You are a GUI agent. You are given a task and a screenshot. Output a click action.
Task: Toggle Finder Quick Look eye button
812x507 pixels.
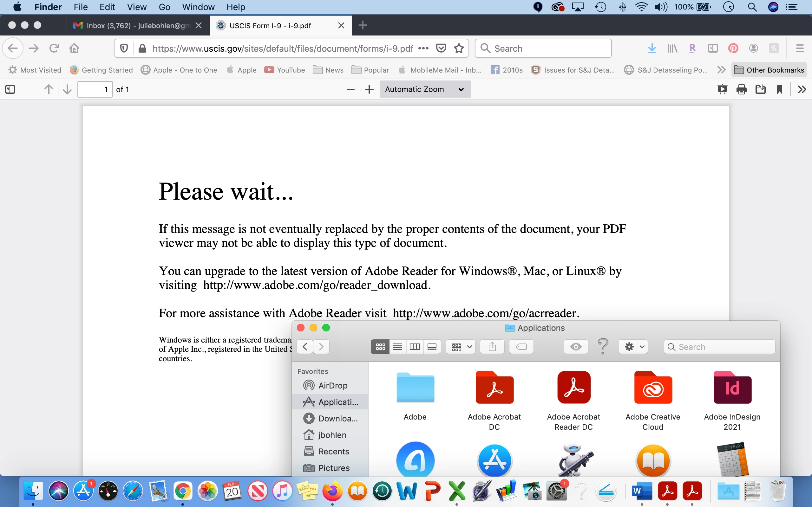click(576, 347)
